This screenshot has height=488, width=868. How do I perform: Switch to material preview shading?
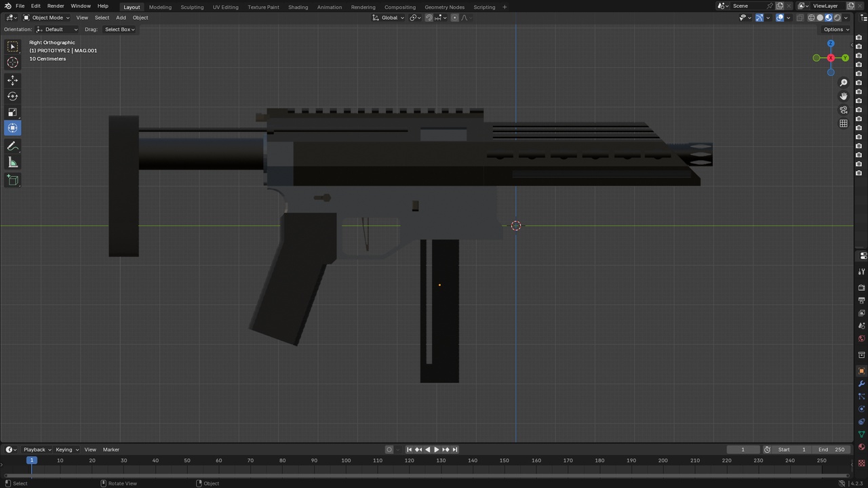(x=829, y=18)
